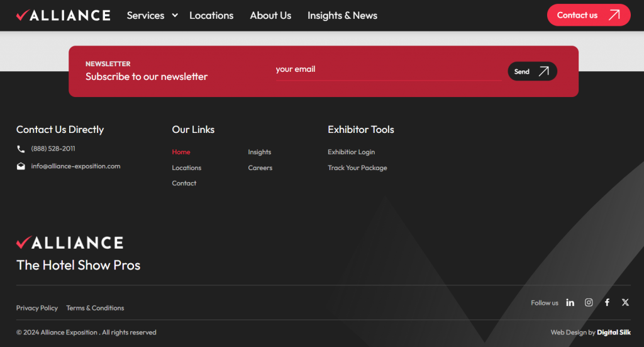Open the Instagram social icon
The width and height of the screenshot is (644, 347).
pos(589,302)
